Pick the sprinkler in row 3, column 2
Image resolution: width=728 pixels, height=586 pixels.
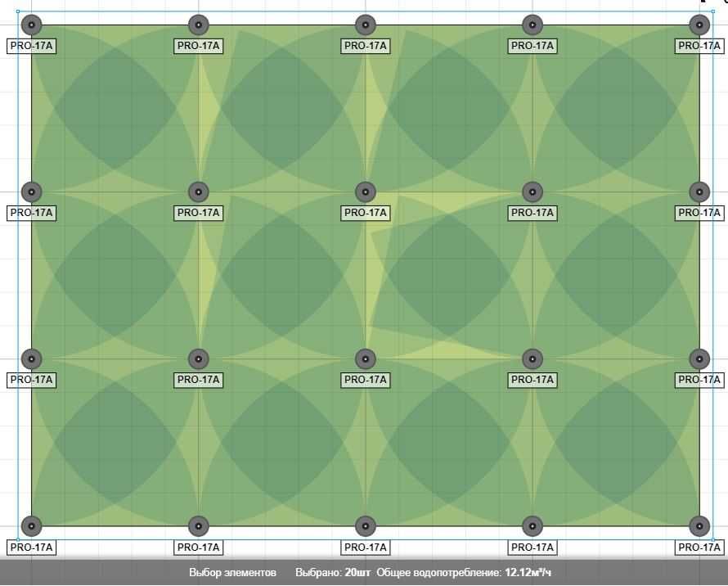pyautogui.click(x=198, y=358)
